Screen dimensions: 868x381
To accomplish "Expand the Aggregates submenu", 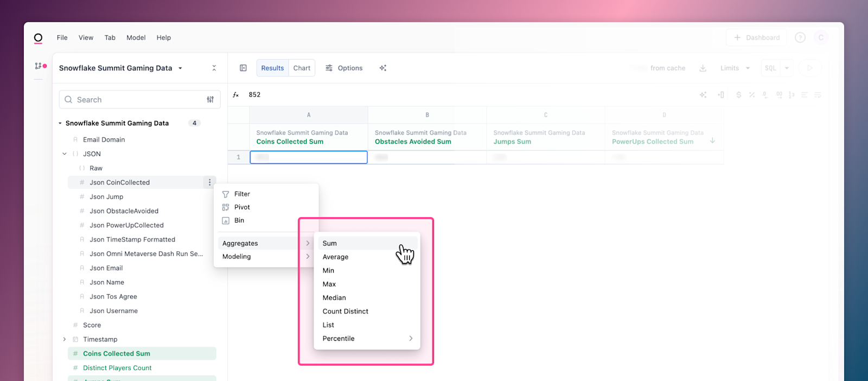I will point(266,243).
